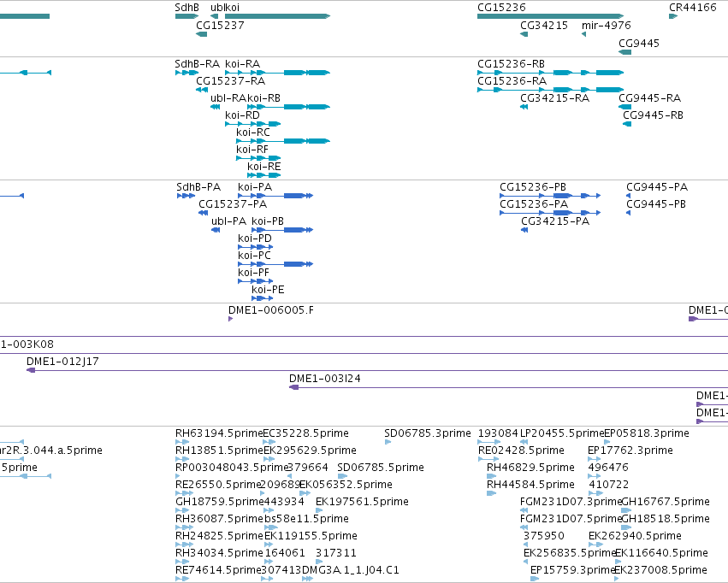Select transcript koi-RB

pos(263,98)
